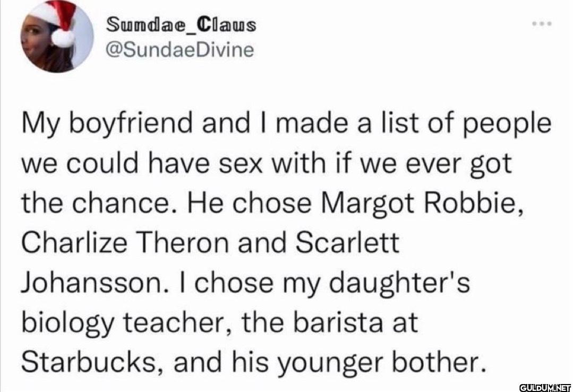
Task: Open the Sundae_Claus display name
Action: pyautogui.click(x=182, y=24)
